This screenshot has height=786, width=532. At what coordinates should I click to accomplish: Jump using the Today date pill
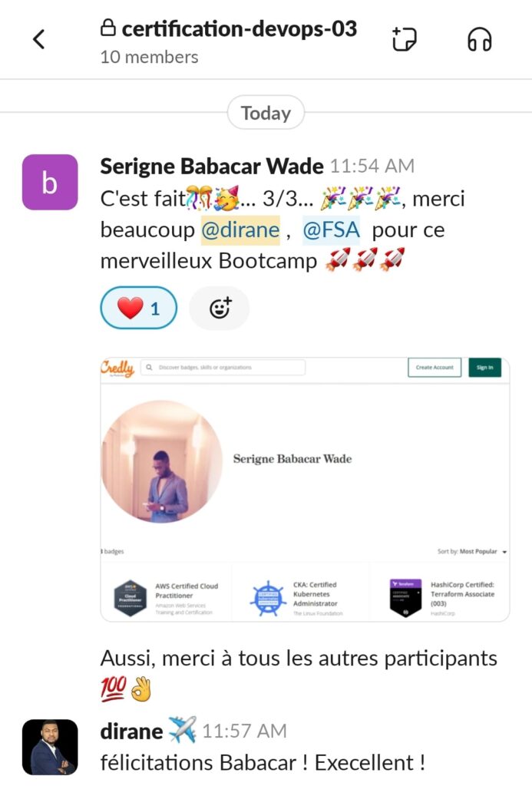pos(266,113)
